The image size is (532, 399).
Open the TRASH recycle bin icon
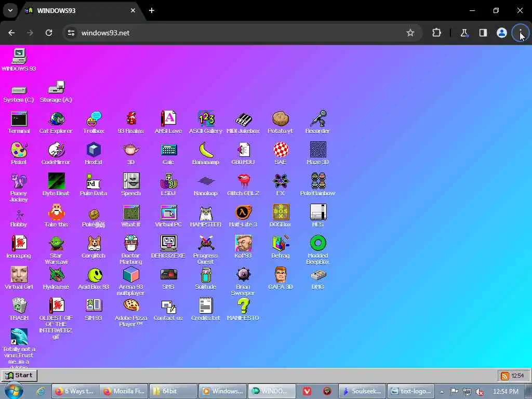pyautogui.click(x=19, y=305)
